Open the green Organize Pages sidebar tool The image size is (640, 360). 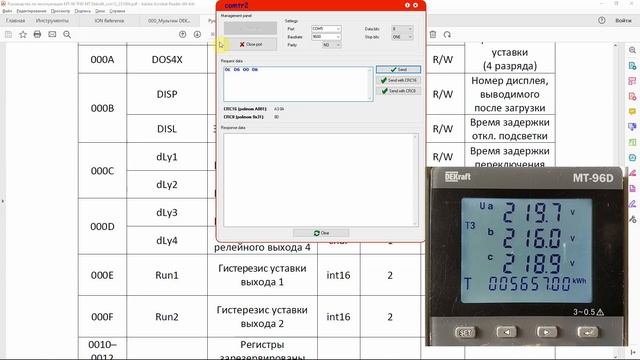coord(632,142)
